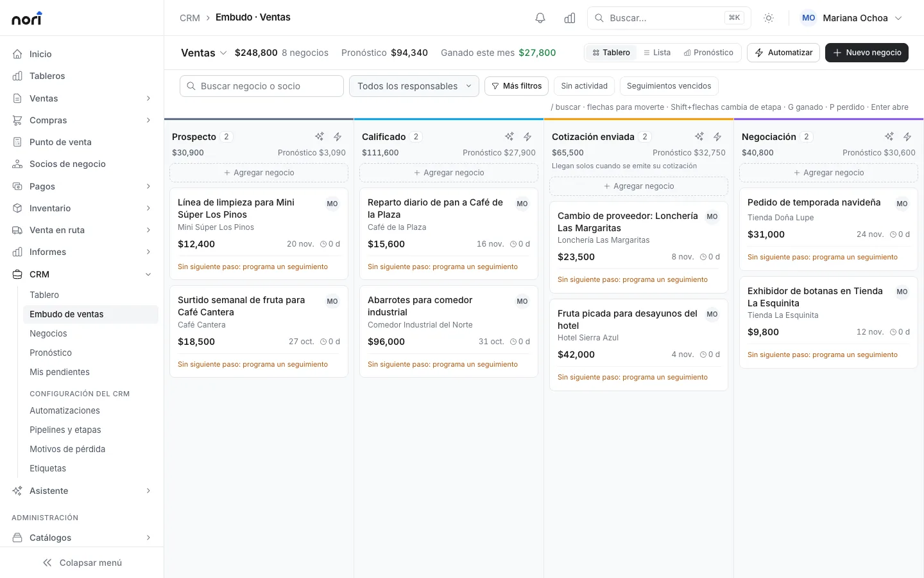Open the bar chart icon in header
This screenshot has width=924, height=578.
570,18
